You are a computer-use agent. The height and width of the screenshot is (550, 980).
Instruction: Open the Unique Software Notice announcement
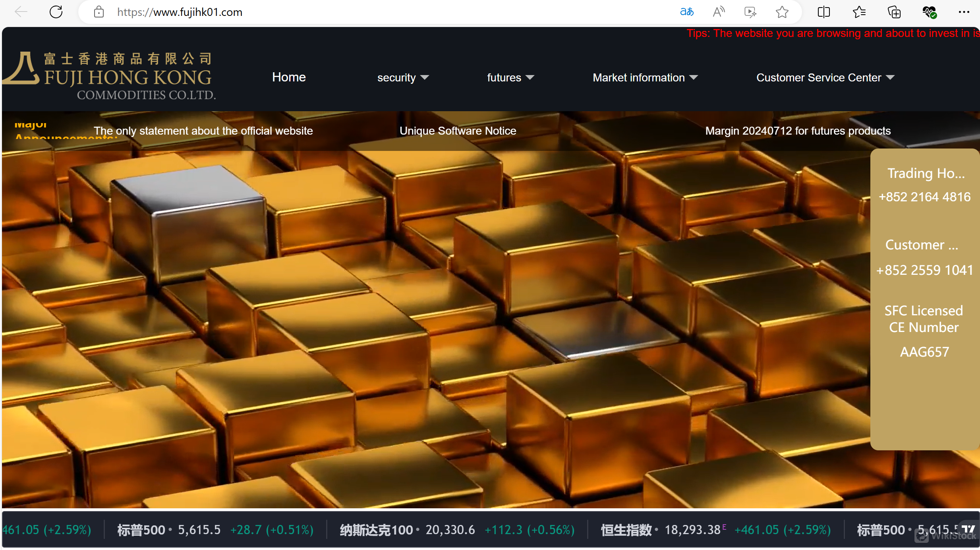click(458, 131)
